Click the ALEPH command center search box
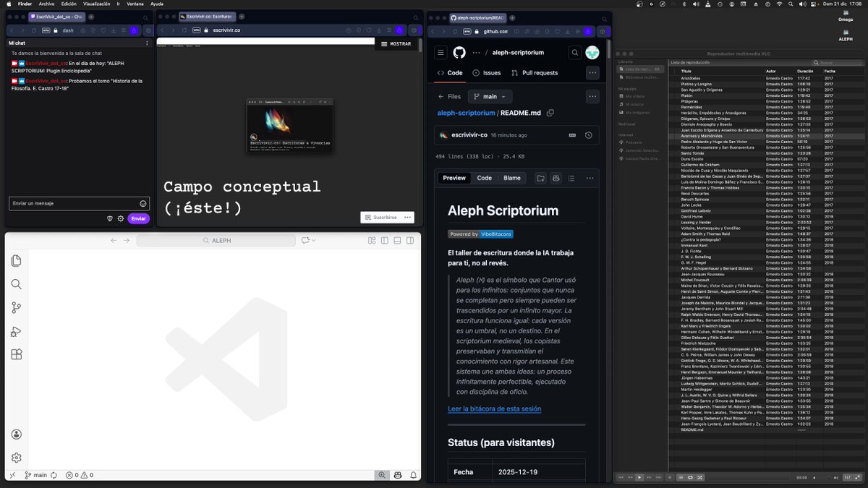The height and width of the screenshot is (488, 868). click(215, 241)
